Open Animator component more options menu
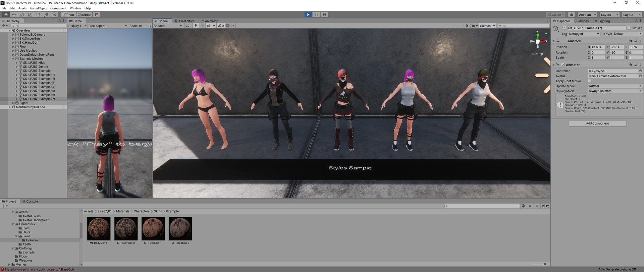This screenshot has height=272, width=644. coord(641,65)
